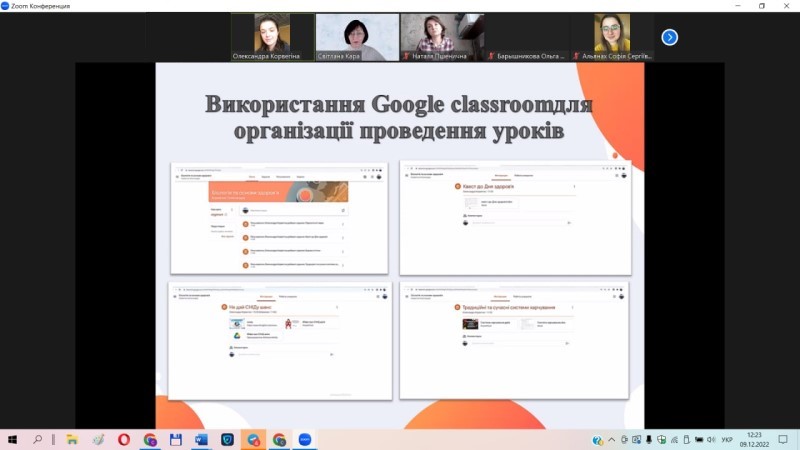Switch keyboard language УКР indicator
This screenshot has height=450, width=800.
(727, 440)
